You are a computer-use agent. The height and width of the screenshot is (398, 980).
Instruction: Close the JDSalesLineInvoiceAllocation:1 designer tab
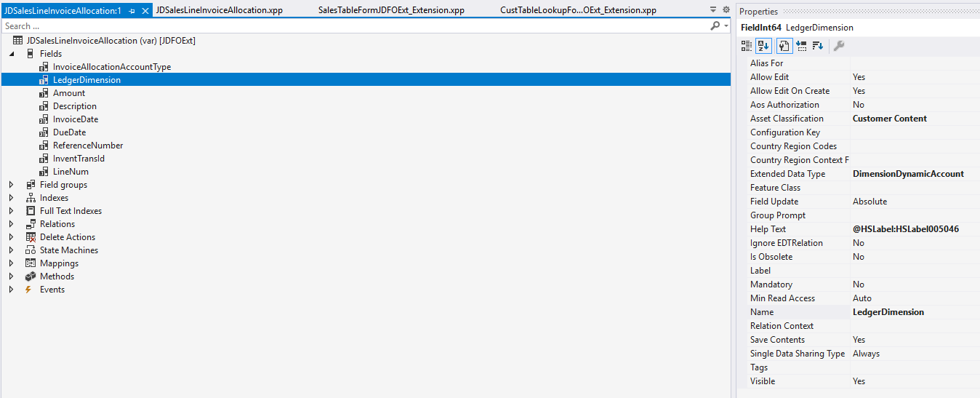[x=145, y=11]
